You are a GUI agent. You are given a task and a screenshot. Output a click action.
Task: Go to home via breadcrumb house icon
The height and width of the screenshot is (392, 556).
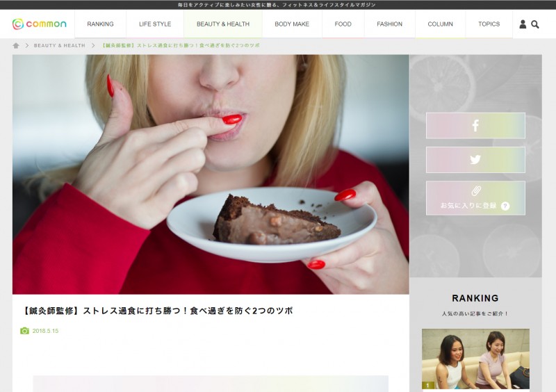[16, 46]
